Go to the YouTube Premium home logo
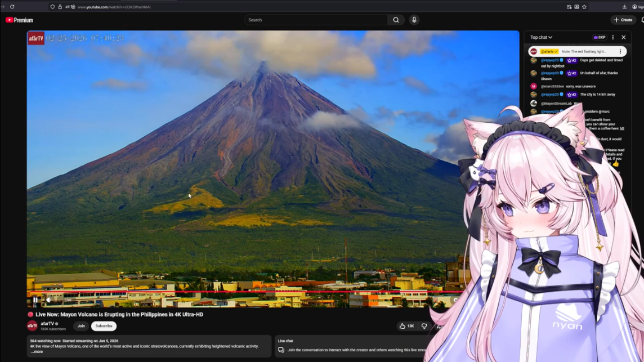644x362 pixels. tap(19, 20)
